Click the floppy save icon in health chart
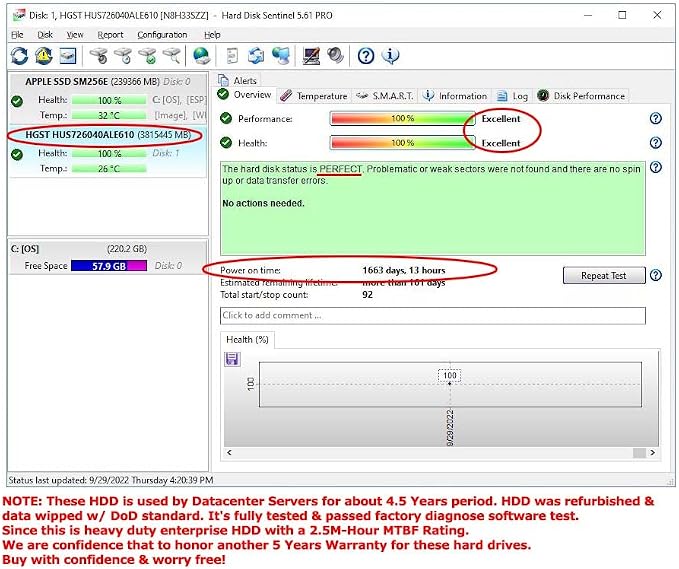The width and height of the screenshot is (679, 569). (232, 359)
